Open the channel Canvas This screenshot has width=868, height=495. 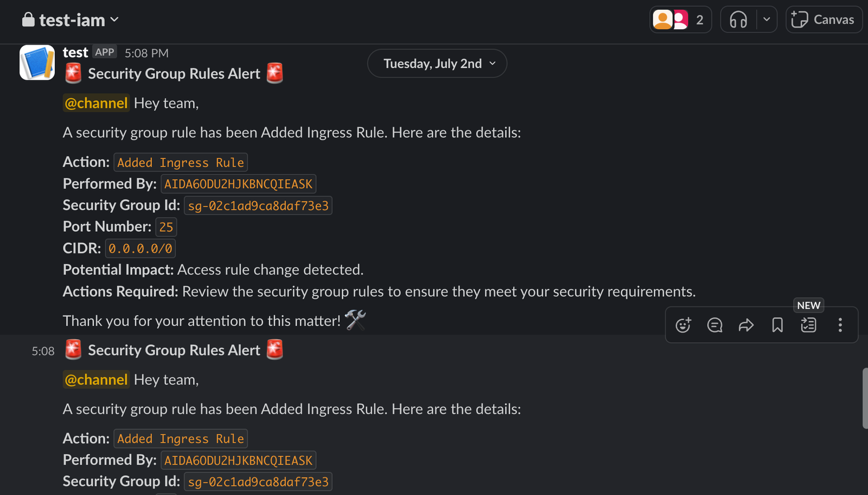pyautogui.click(x=824, y=20)
